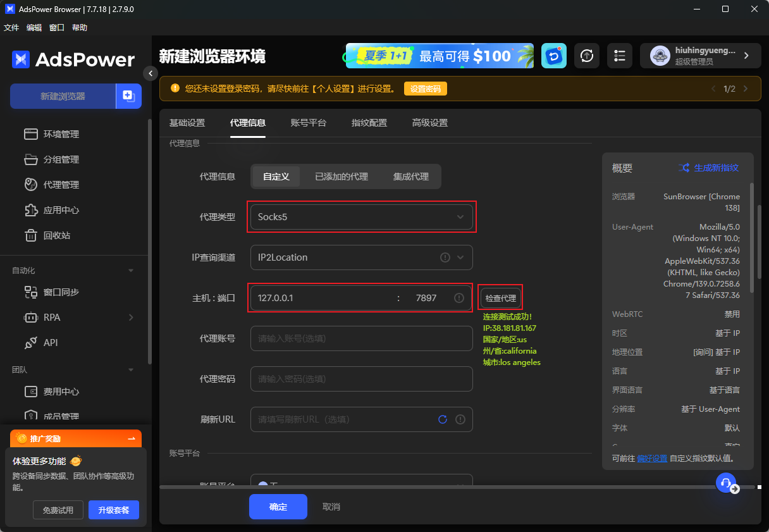The height and width of the screenshot is (532, 769).
Task: Open the 编辑 menu
Action: [34, 28]
